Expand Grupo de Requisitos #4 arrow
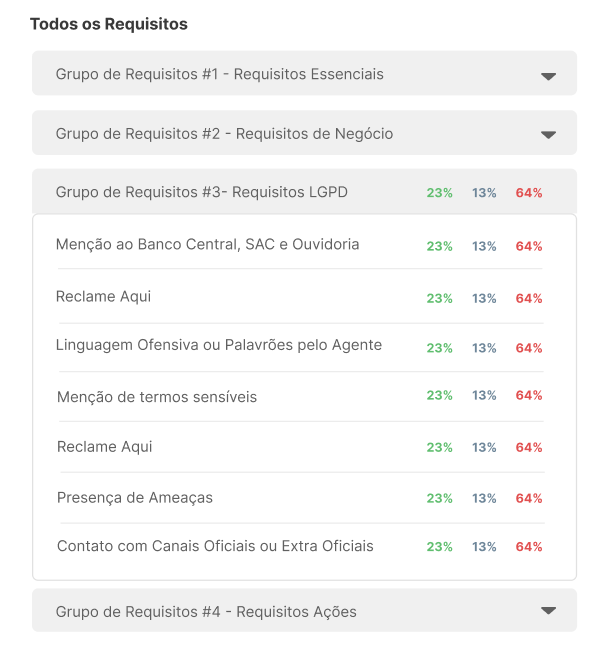The width and height of the screenshot is (604, 650). (x=548, y=611)
